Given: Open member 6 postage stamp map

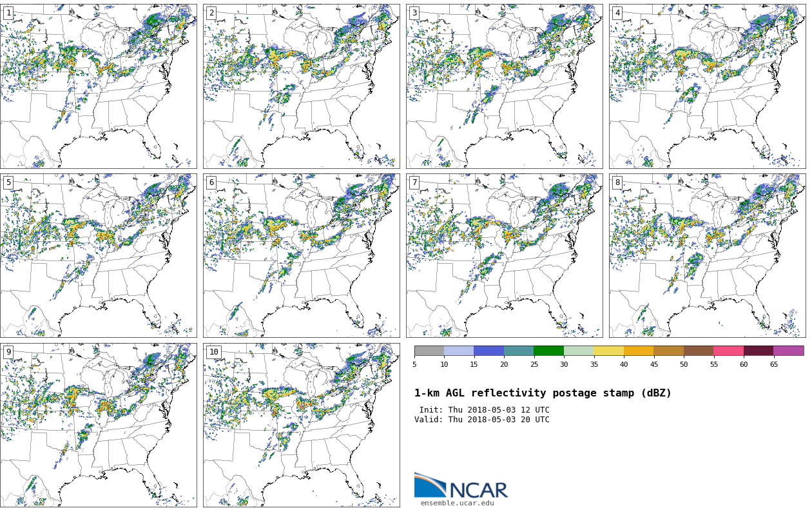Looking at the screenshot, I should (302, 255).
